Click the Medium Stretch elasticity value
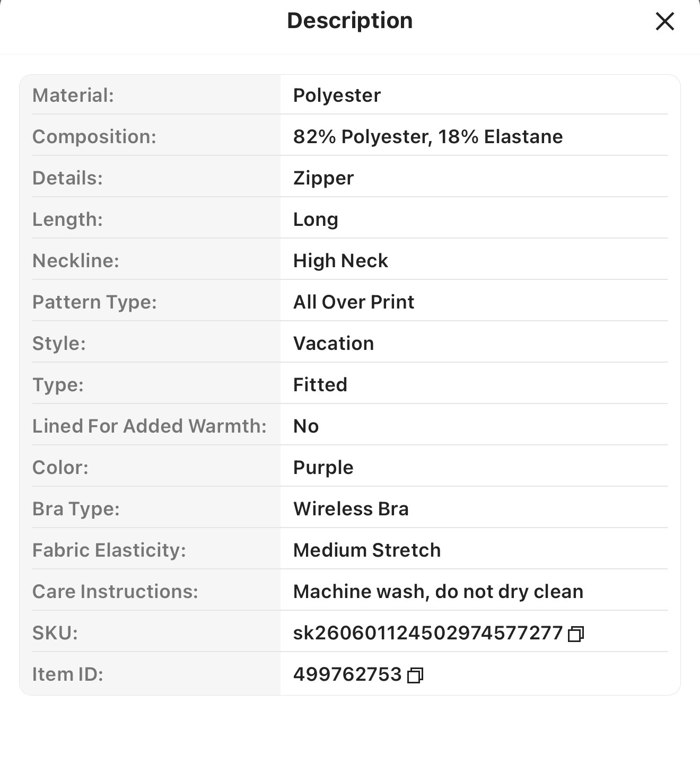This screenshot has width=700, height=782. 367,550
